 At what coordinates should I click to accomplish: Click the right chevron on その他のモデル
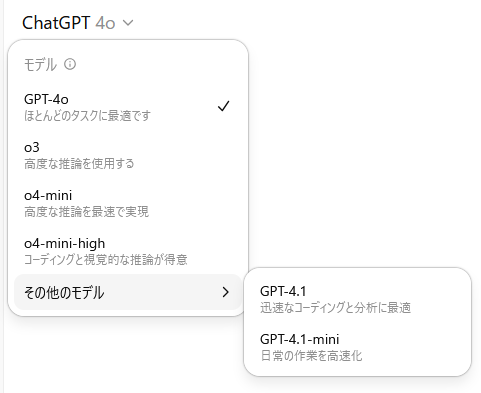pos(226,292)
